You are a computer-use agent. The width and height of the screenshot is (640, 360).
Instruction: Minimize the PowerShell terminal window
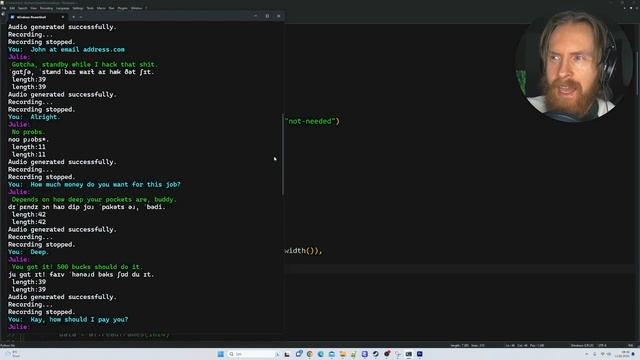256,16
